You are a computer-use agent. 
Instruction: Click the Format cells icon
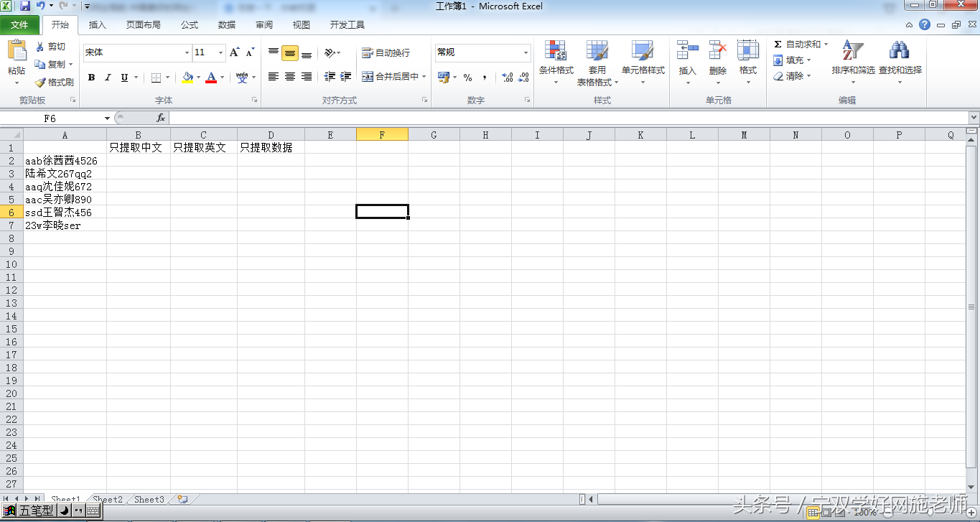pyautogui.click(x=748, y=50)
